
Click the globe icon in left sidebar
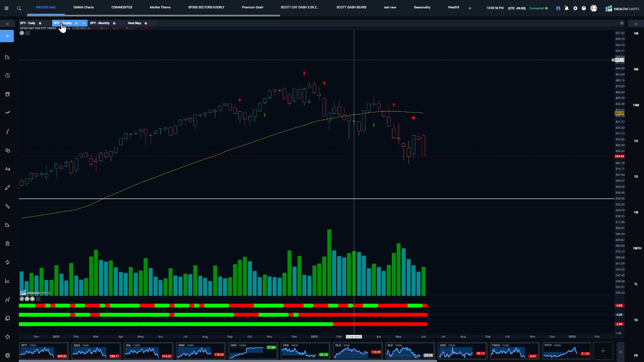coord(7,355)
